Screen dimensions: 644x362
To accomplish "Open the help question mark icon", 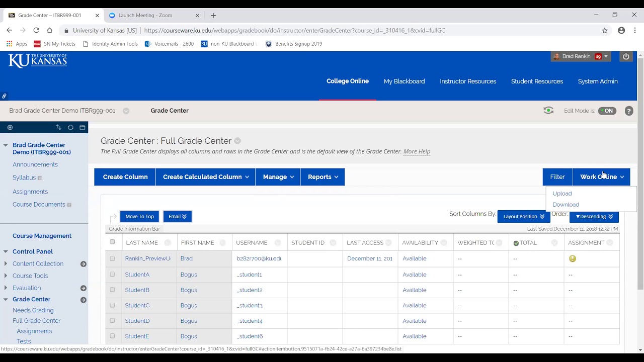I will coord(629,111).
